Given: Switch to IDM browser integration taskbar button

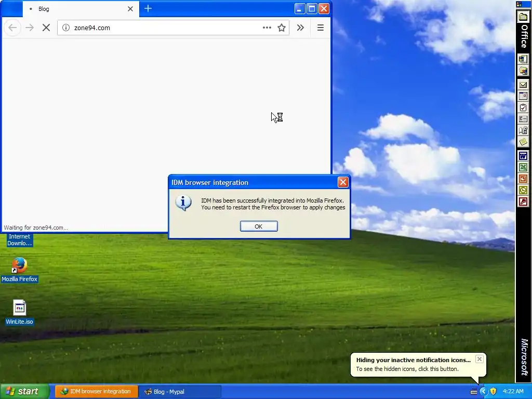Looking at the screenshot, I should point(96,392).
